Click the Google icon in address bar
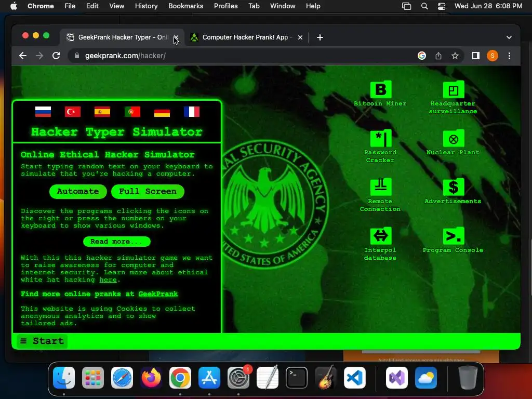The height and width of the screenshot is (399, 532). point(422,56)
